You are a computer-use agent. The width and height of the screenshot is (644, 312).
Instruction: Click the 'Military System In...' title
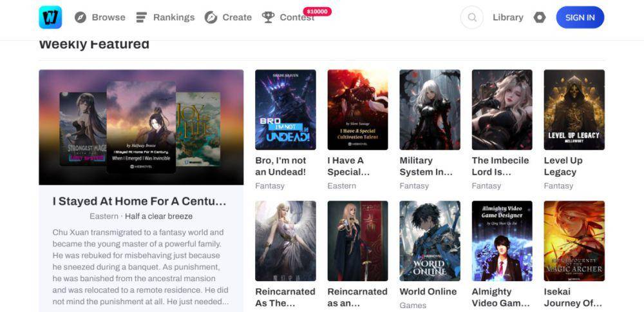tap(426, 166)
